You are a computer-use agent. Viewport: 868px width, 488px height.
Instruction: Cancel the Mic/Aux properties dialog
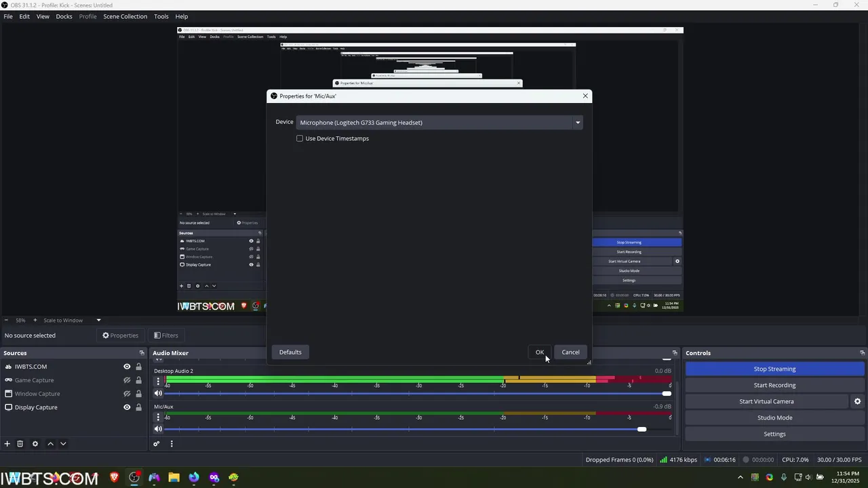click(570, 352)
